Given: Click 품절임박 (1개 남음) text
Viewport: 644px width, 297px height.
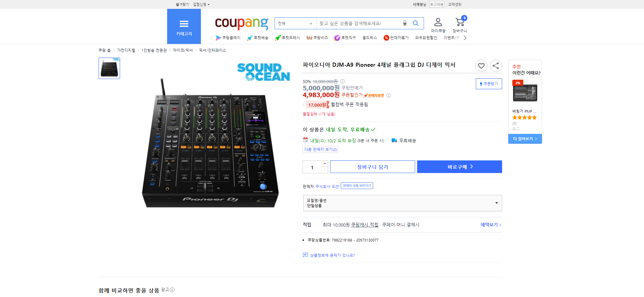Looking at the screenshot, I should coord(319,114).
